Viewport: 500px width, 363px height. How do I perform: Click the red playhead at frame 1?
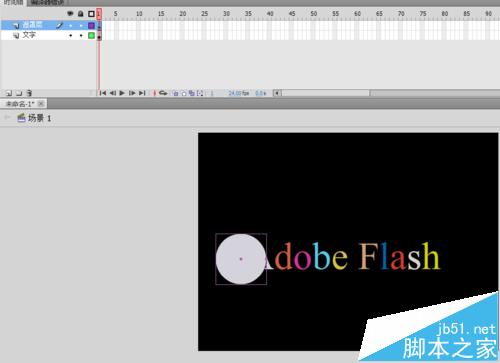click(x=99, y=14)
